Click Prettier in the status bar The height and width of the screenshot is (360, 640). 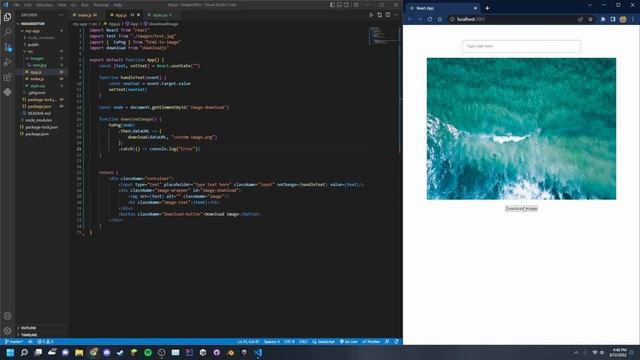[x=371, y=342]
